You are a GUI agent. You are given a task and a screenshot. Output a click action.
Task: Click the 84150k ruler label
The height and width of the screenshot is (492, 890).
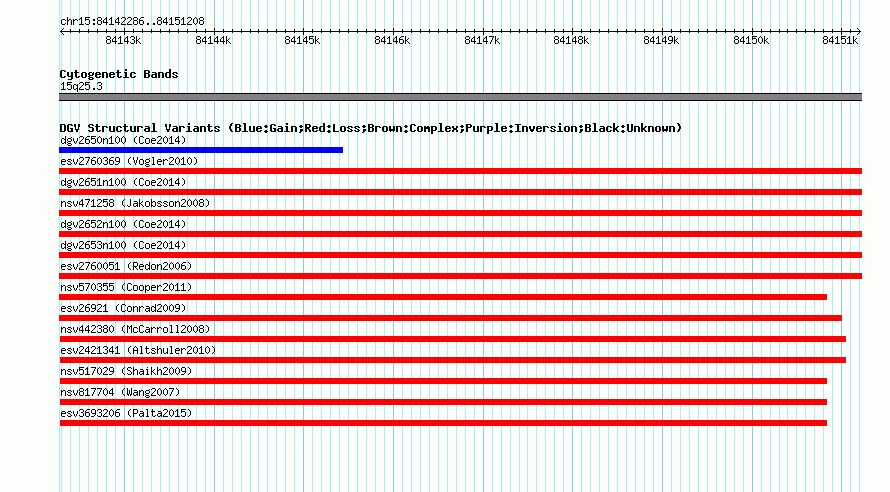pyautogui.click(x=751, y=40)
